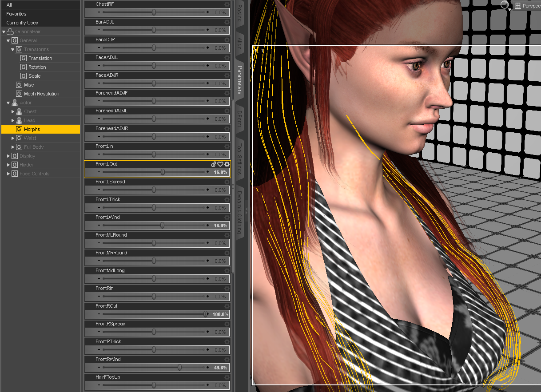Show Favorites parameters filter
Image resolution: width=541 pixels, height=392 pixels.
point(41,14)
